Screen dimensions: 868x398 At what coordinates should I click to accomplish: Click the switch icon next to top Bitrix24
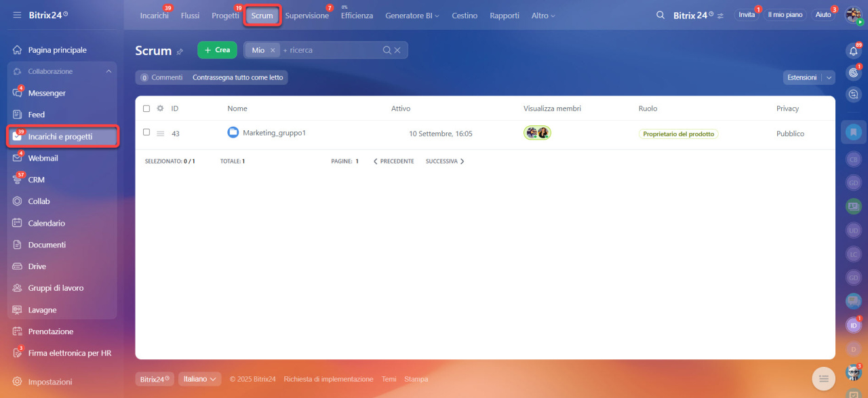point(720,16)
